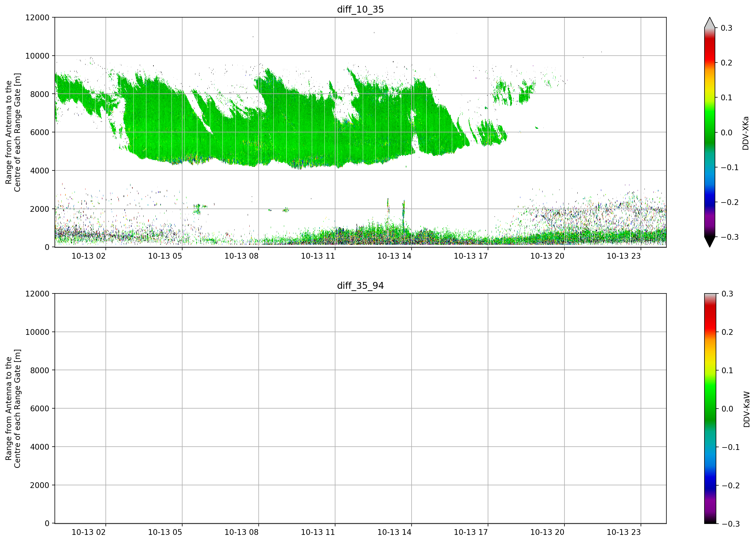This screenshot has width=756, height=542.
Task: Click the 12000 y-tick of diff_10_35 plot
Action: click(37, 17)
